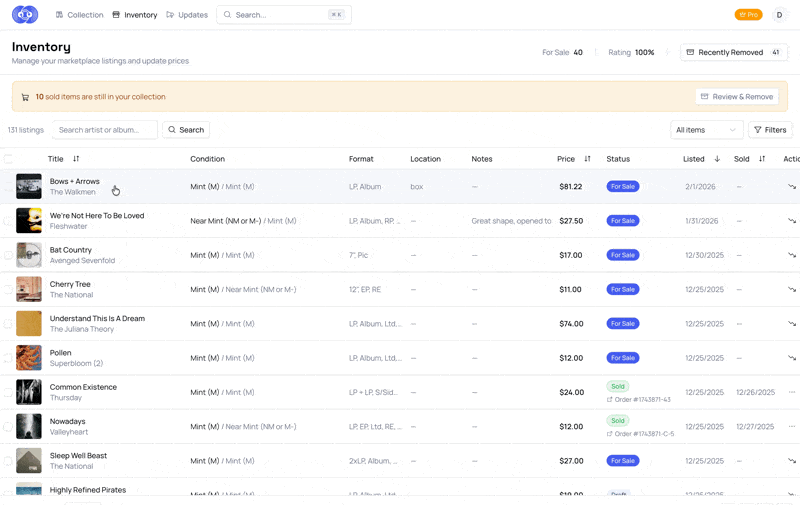Click the app logo icon
800x505 pixels.
(24, 15)
